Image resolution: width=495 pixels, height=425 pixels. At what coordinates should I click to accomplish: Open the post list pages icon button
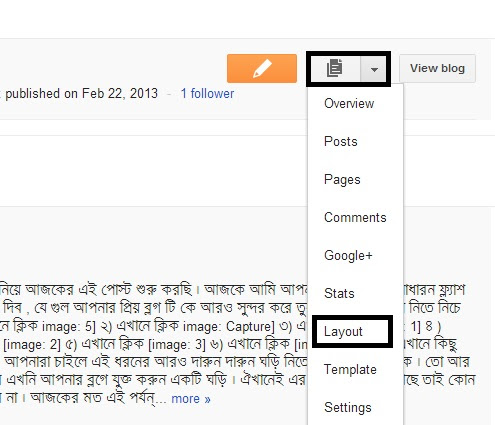click(x=335, y=69)
